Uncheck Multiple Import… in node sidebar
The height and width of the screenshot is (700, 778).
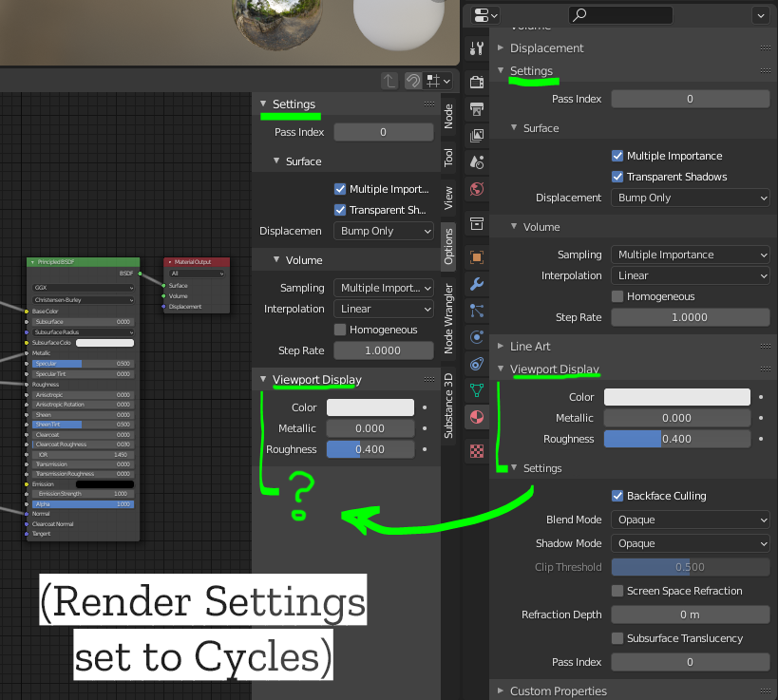click(340, 189)
